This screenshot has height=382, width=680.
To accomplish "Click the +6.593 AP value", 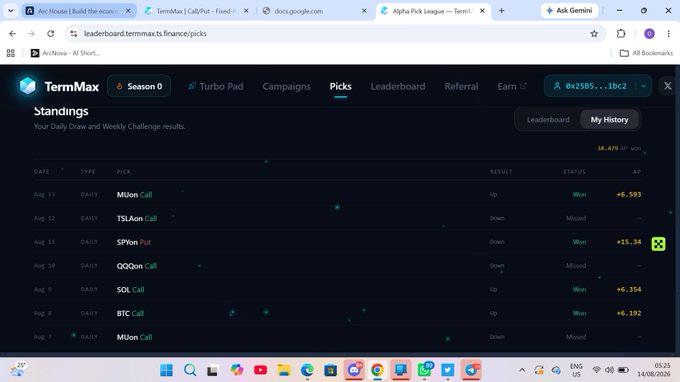I will (x=628, y=195).
